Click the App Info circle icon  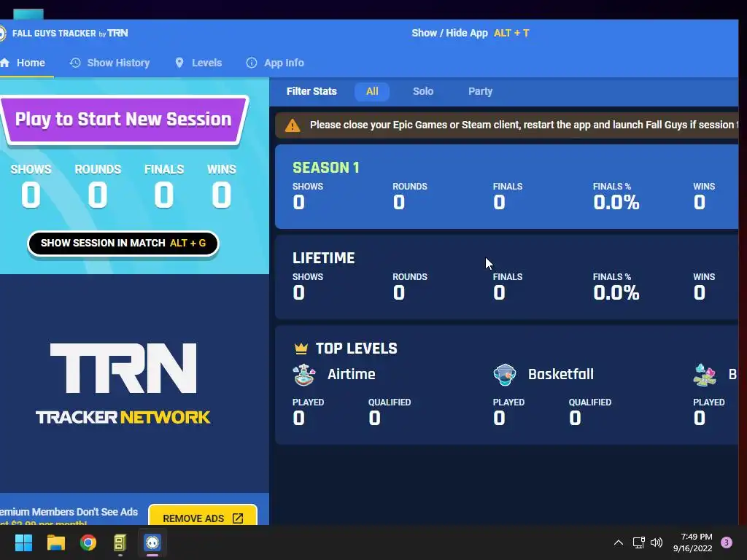pyautogui.click(x=252, y=63)
